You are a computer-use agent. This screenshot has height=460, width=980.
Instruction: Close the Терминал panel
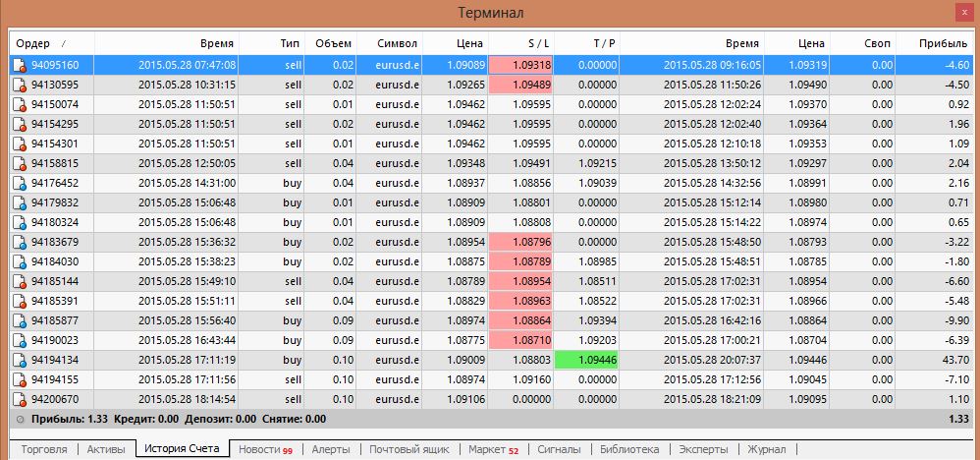pyautogui.click(x=963, y=12)
